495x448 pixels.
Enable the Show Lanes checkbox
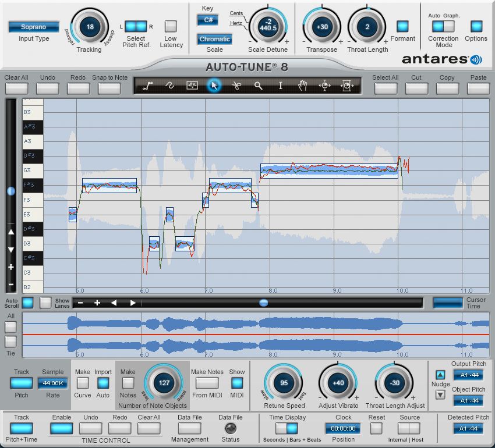coord(45,303)
